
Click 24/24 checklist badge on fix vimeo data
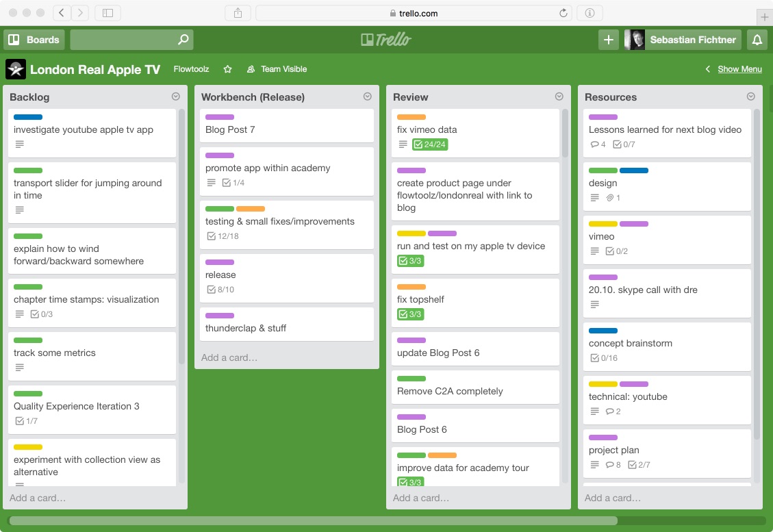(x=431, y=144)
